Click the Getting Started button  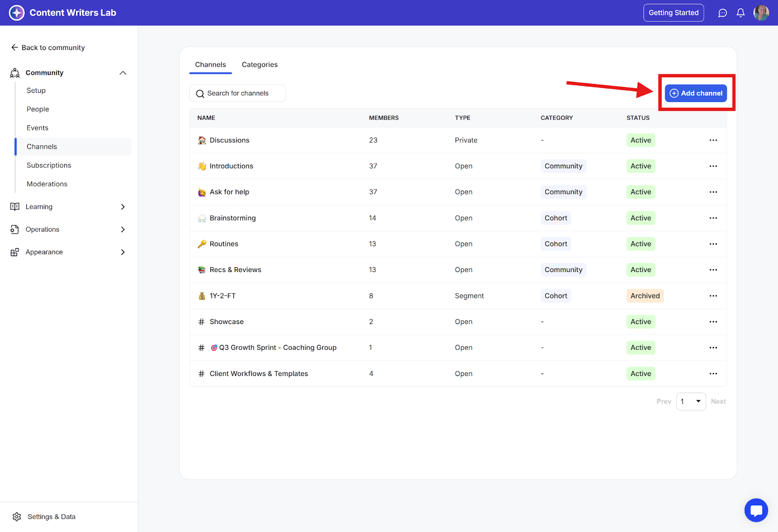coord(673,13)
